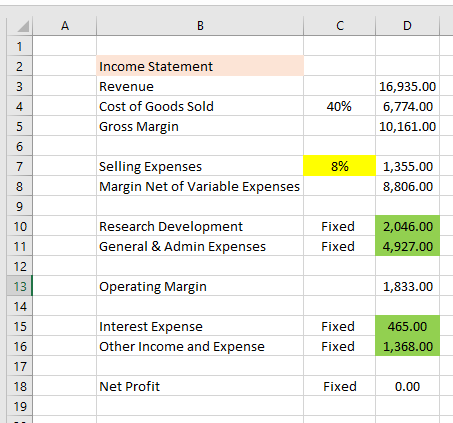
Task: Select the Operating Margin label
Action: [200, 286]
